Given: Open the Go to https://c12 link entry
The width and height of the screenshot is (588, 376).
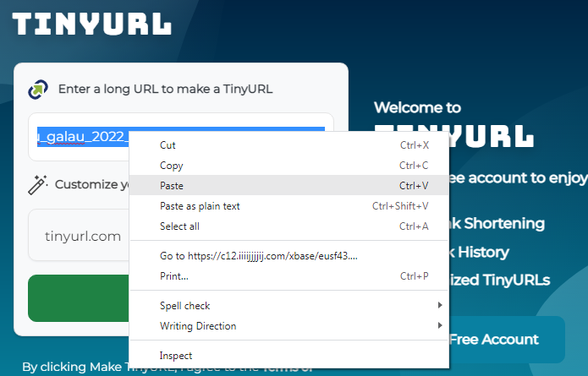Looking at the screenshot, I should (x=289, y=256).
